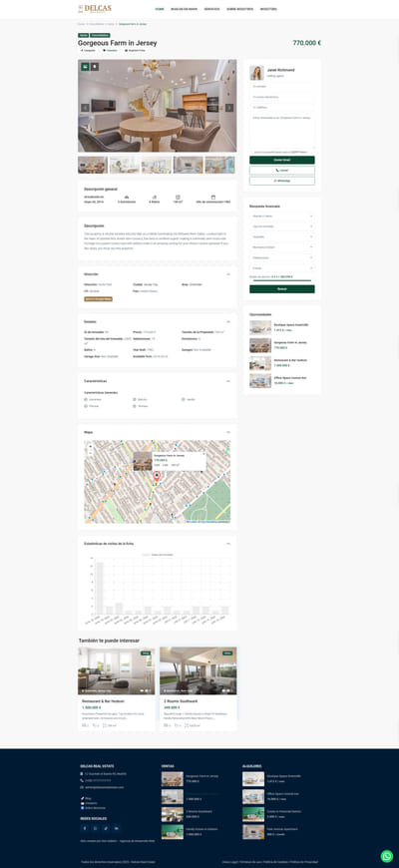The width and height of the screenshot is (399, 868).
Task: Click the Delcas logo in the header
Action: [95, 8]
